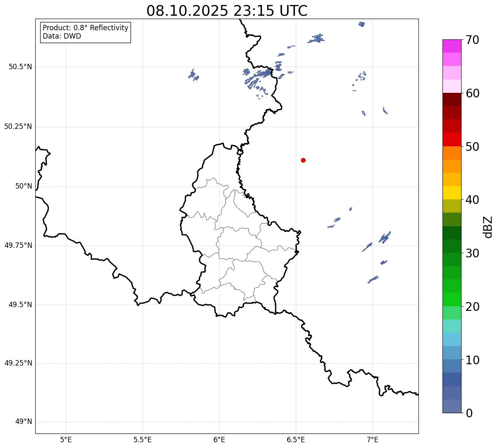The image size is (498, 448).
Task: Click the colorbar tick label "50"
Action: tap(473, 147)
